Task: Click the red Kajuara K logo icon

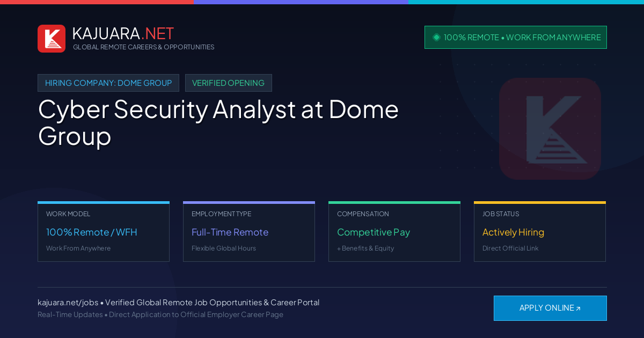Action: click(x=52, y=39)
